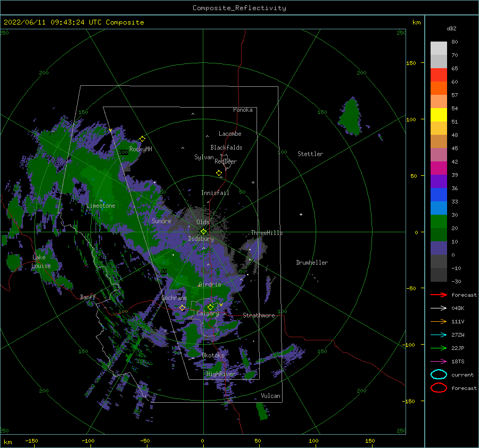Click the green echo blob northeast of Stettler
The height and width of the screenshot is (448, 479).
351,116
